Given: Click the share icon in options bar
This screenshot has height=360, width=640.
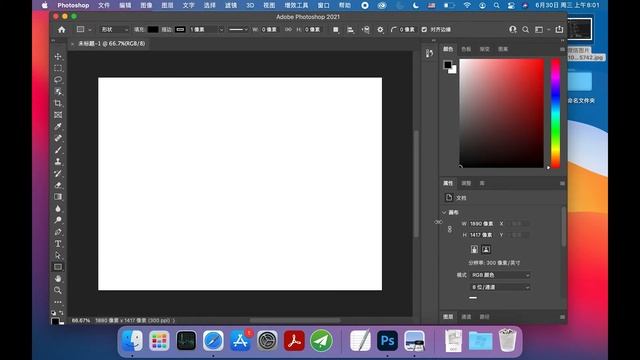Looking at the screenshot, I should point(559,29).
